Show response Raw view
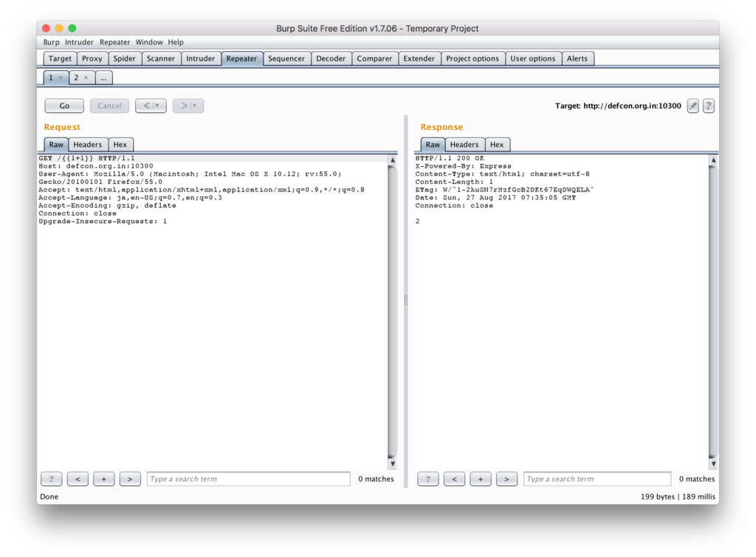The height and width of the screenshot is (557, 756). 433,145
